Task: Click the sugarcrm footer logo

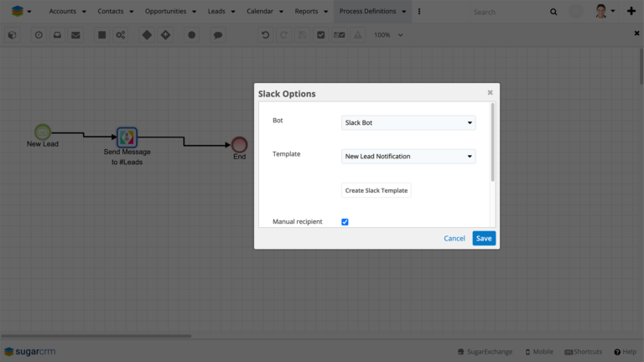Action: (x=30, y=352)
